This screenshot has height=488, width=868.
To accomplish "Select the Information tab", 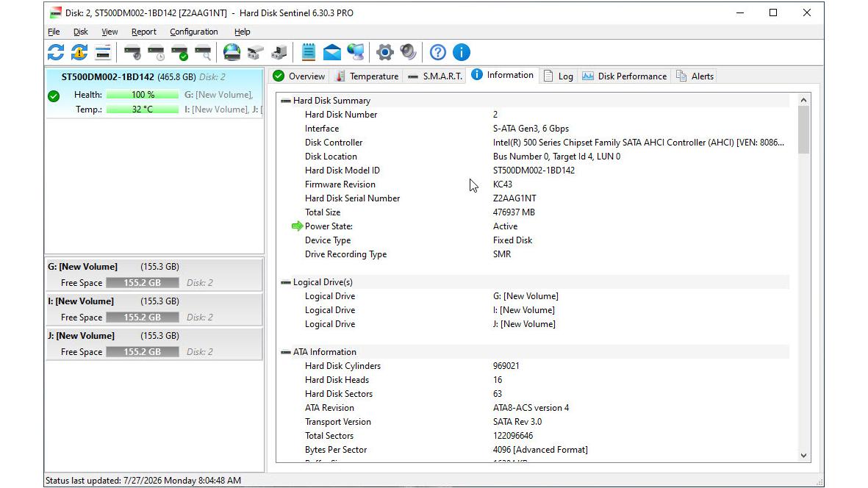I will [503, 75].
